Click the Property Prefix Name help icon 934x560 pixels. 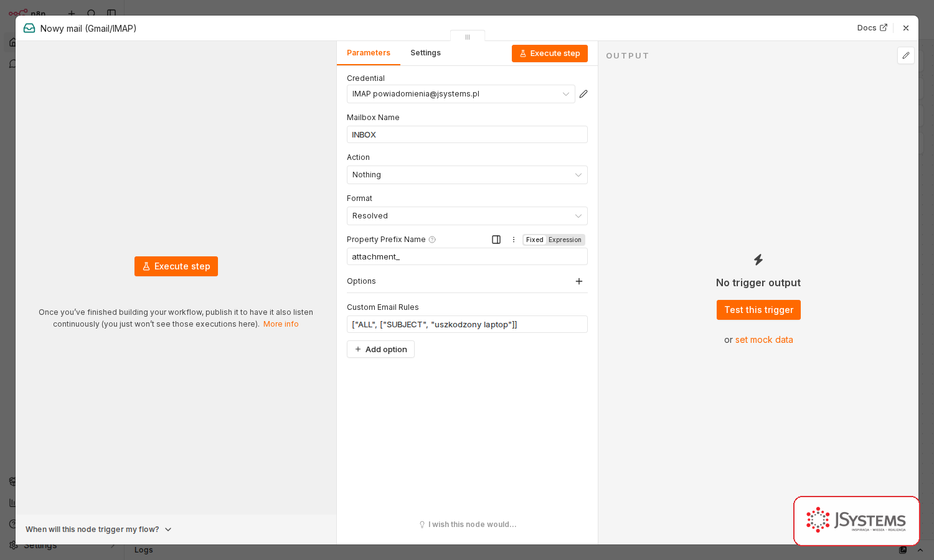coord(432,240)
